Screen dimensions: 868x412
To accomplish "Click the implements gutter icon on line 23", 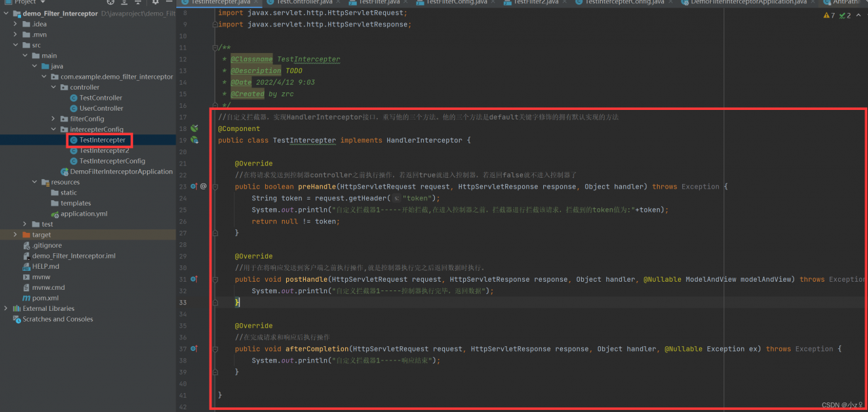I will point(194,186).
